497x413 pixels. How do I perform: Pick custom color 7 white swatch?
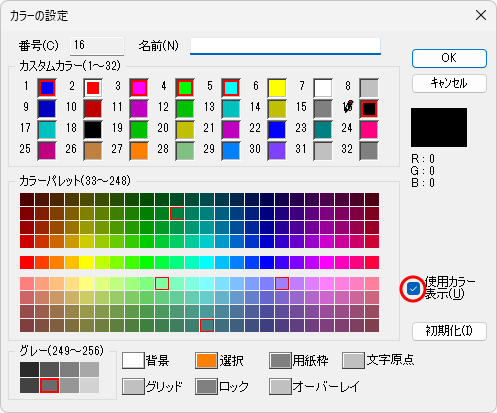(323, 88)
